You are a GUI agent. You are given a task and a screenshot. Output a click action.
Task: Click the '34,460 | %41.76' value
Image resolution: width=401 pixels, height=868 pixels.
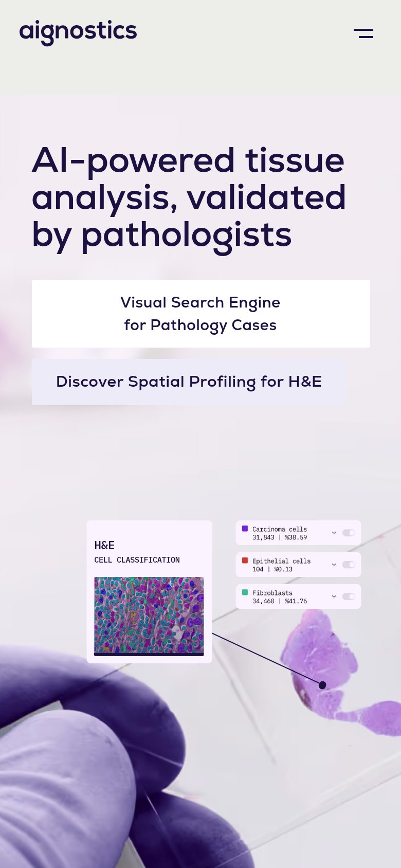pos(280,601)
